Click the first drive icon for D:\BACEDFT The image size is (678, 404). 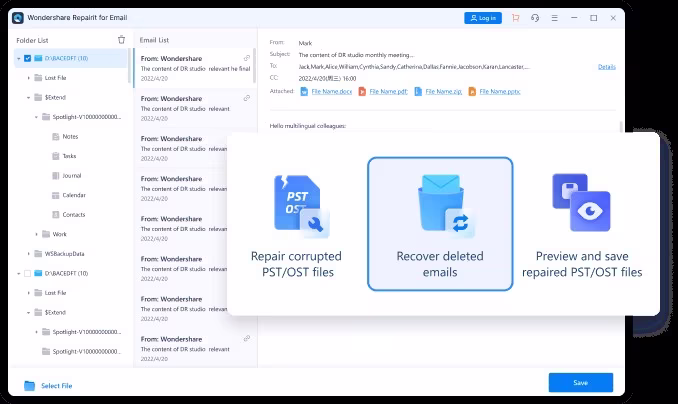click(x=38, y=58)
